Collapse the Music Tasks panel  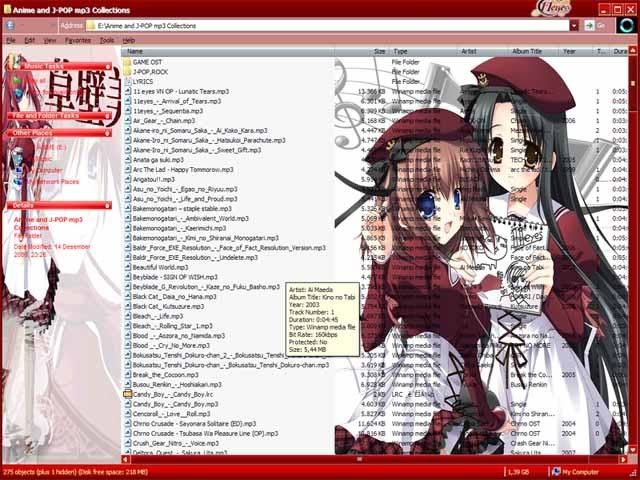(108, 66)
